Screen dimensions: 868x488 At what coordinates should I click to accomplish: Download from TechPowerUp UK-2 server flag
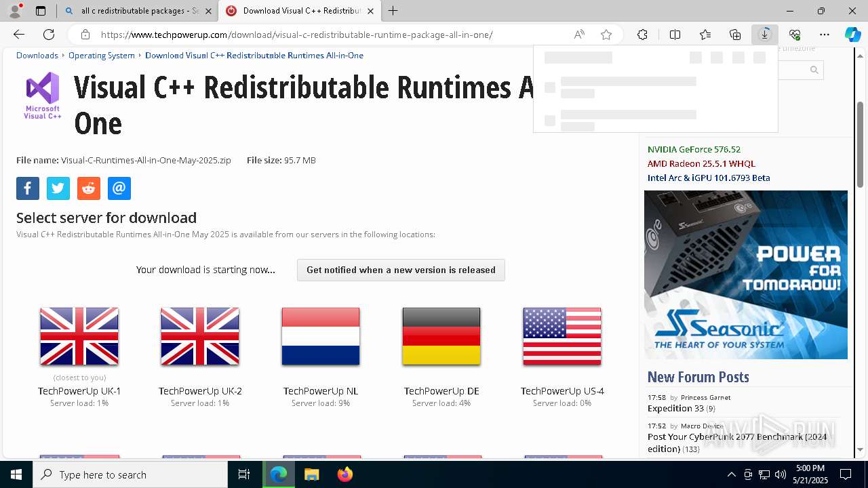200,336
